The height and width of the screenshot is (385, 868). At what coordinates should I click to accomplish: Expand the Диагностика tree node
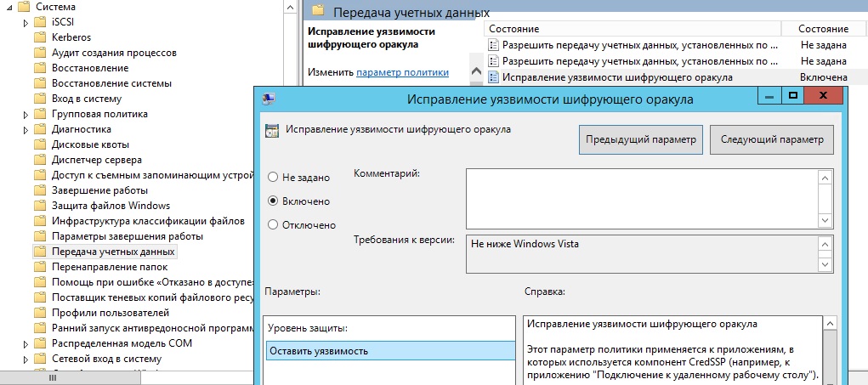coord(26,130)
